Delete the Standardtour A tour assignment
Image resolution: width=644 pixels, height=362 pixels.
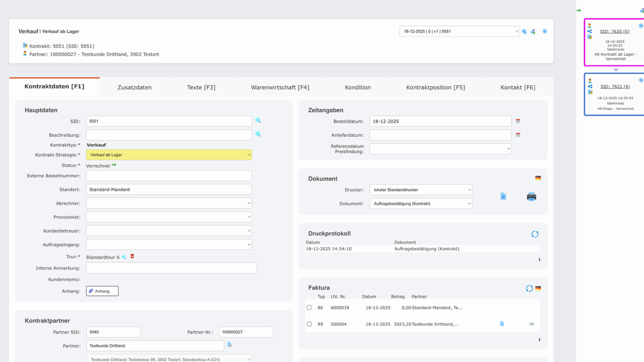(x=132, y=256)
